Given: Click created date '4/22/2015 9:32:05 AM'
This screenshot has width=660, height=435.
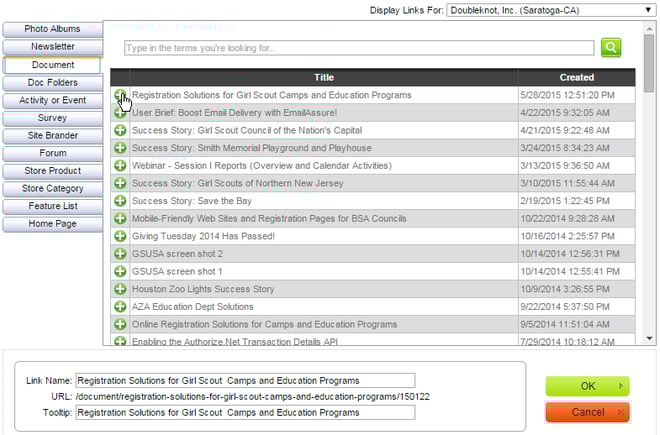Looking at the screenshot, I should point(565,113).
